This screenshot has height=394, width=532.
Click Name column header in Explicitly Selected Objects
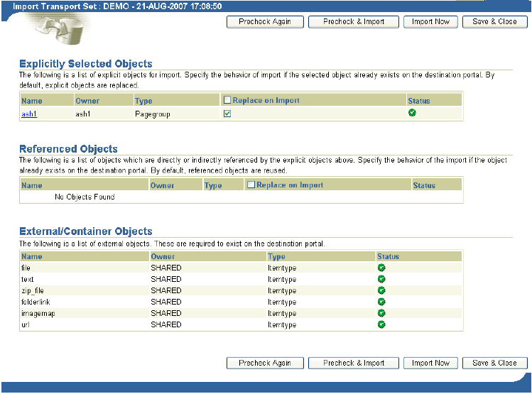pyautogui.click(x=31, y=101)
